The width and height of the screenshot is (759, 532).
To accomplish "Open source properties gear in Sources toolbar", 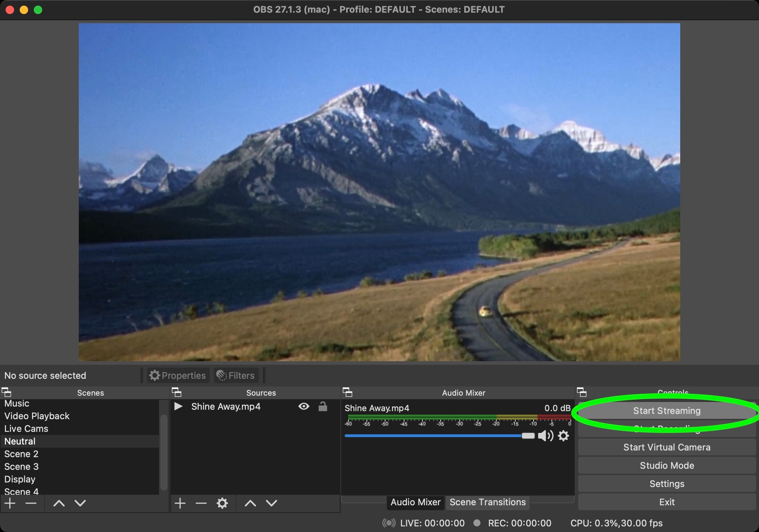I will pos(222,504).
